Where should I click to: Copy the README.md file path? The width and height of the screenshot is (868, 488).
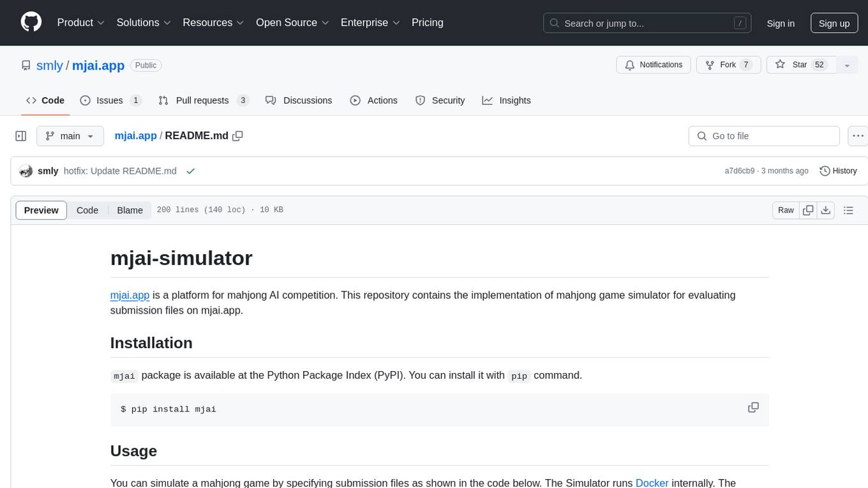tap(238, 136)
